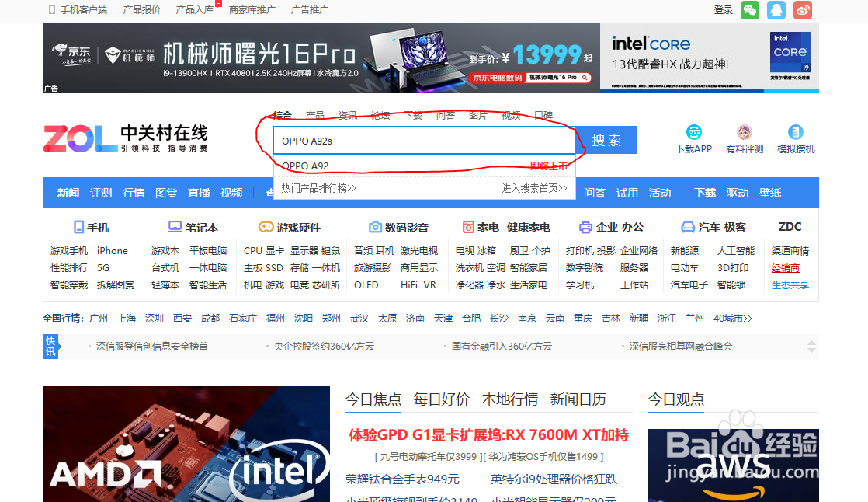Click the 手机 category phone icon
The image size is (868, 502).
[78, 227]
